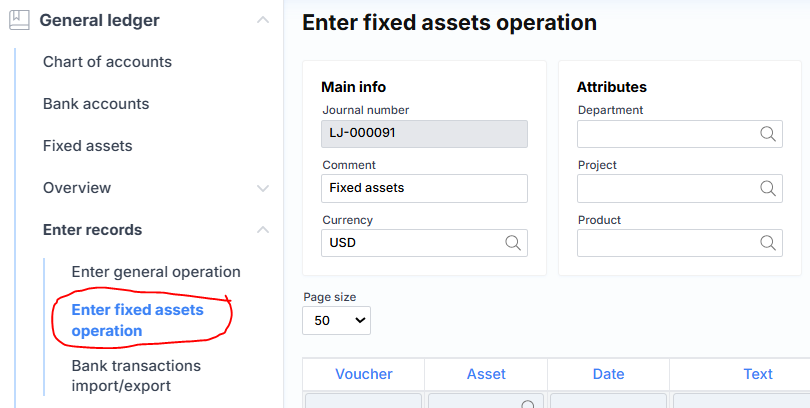Open Bank transactions import/export
810x408 pixels.
(x=136, y=375)
